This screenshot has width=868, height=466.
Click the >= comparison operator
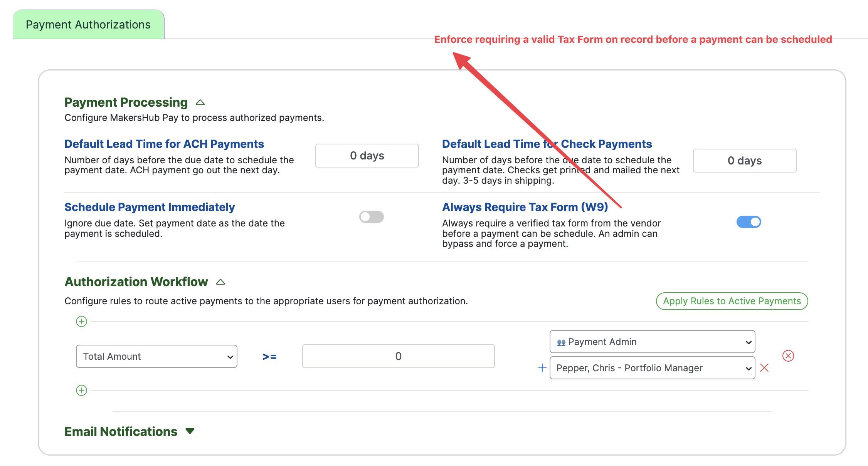coord(269,357)
